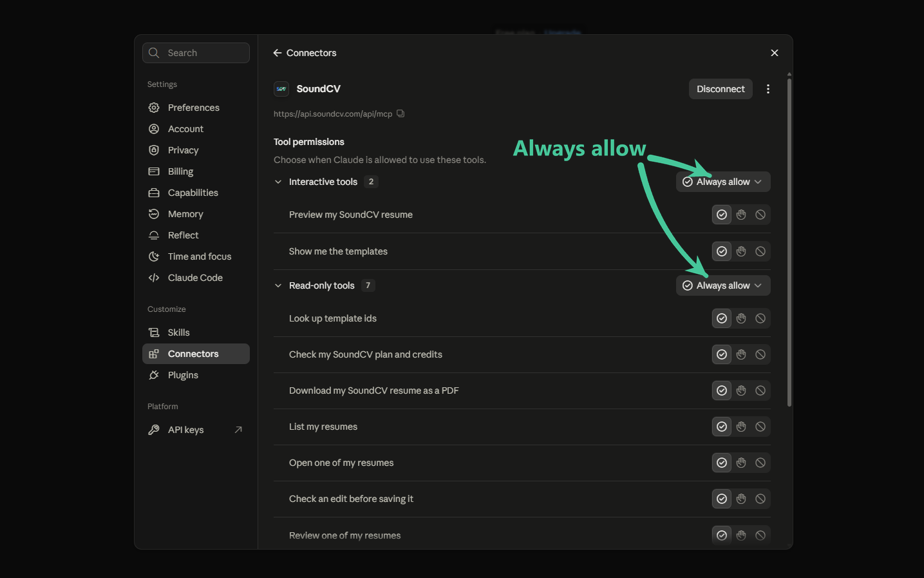
Task: Open Billing settings
Action: coord(196,171)
